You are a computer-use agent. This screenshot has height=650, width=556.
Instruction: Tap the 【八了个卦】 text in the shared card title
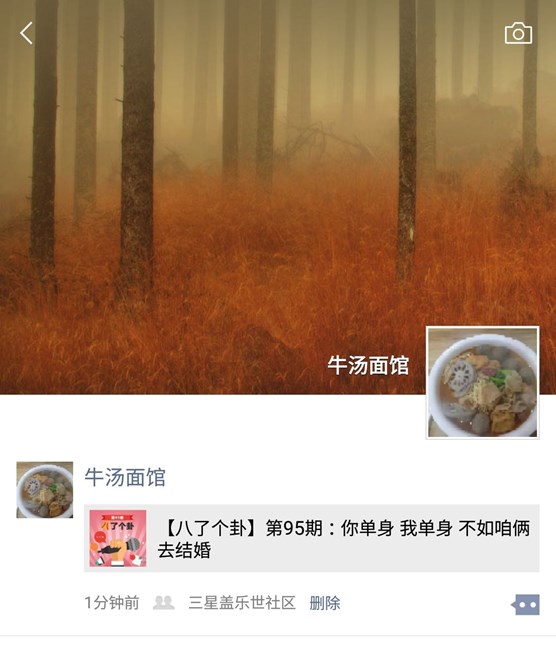212,528
